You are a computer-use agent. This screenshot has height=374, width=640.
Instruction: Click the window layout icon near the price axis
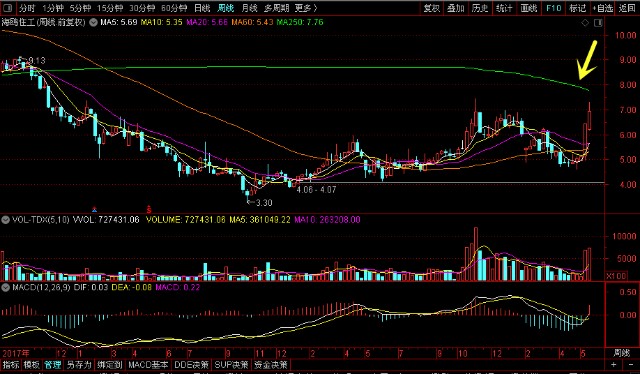coord(598,23)
